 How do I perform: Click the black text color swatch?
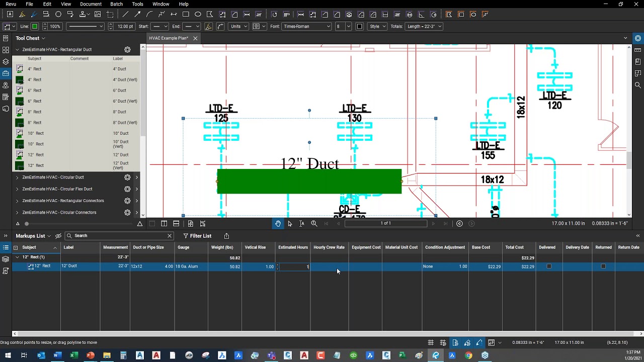click(359, 26)
